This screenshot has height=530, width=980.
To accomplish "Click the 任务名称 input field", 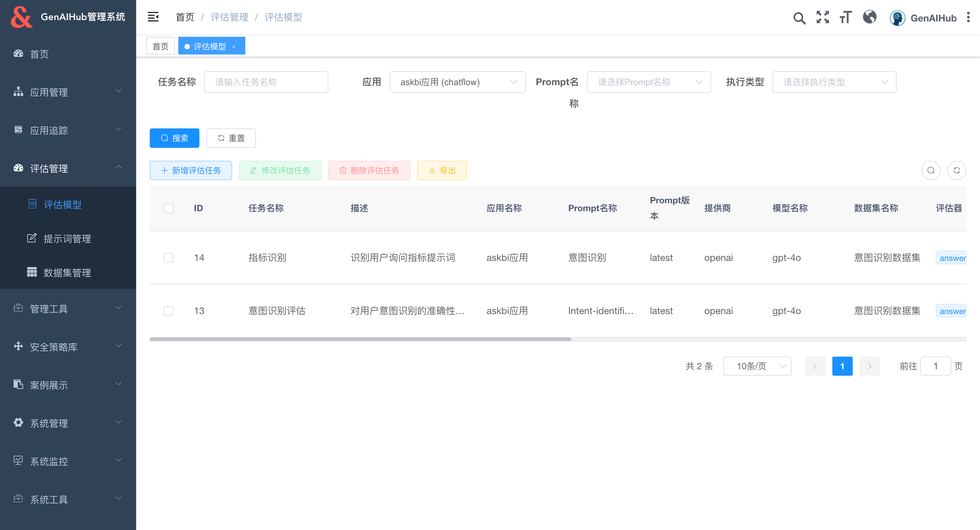I will point(266,82).
